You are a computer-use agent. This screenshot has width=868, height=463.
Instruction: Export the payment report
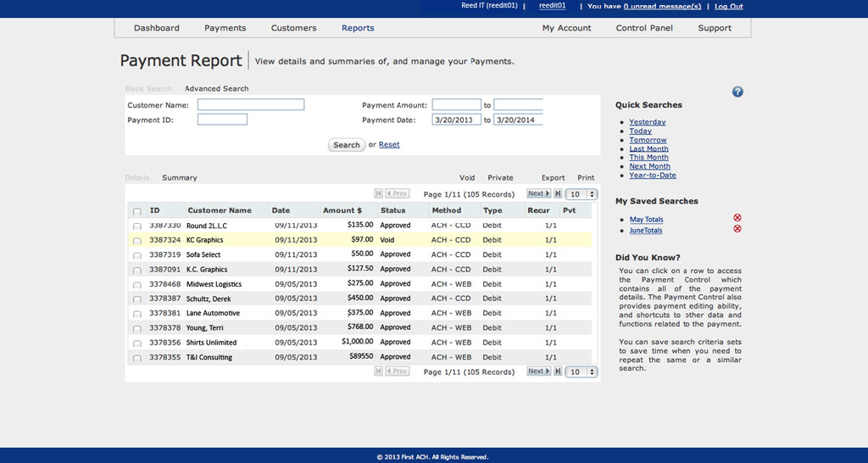(x=553, y=178)
